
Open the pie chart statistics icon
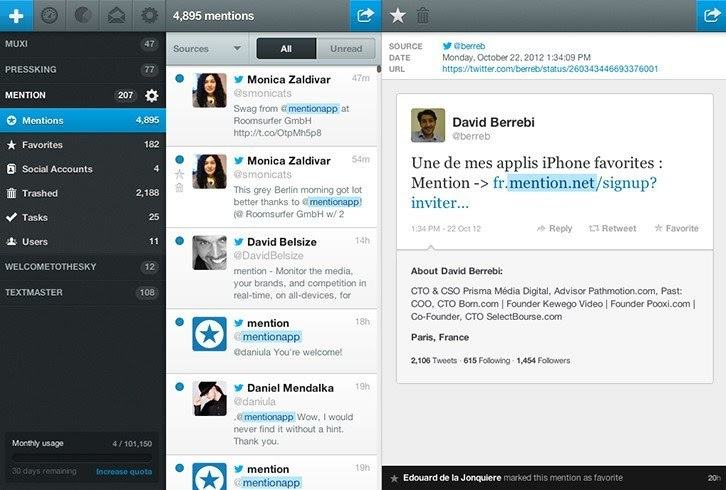point(83,16)
